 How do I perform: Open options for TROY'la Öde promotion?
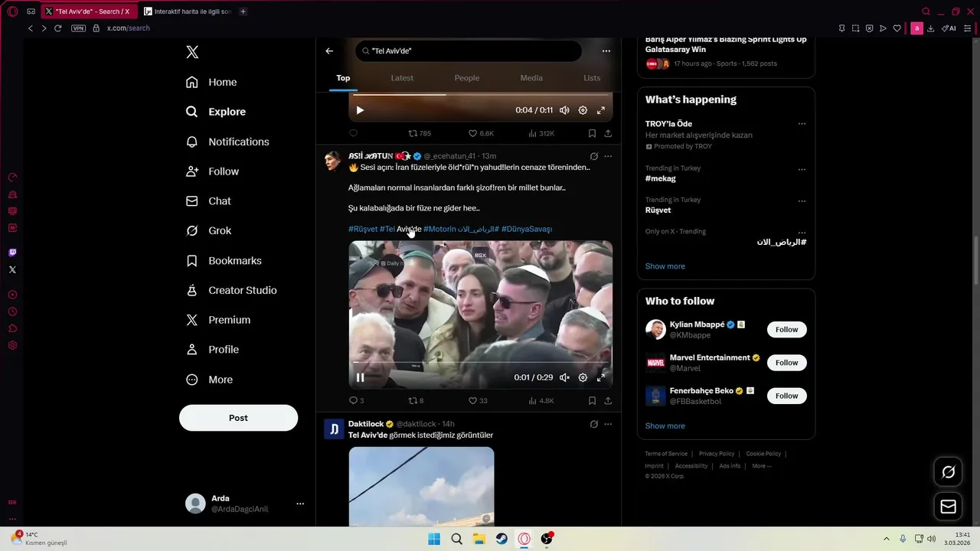coord(802,123)
